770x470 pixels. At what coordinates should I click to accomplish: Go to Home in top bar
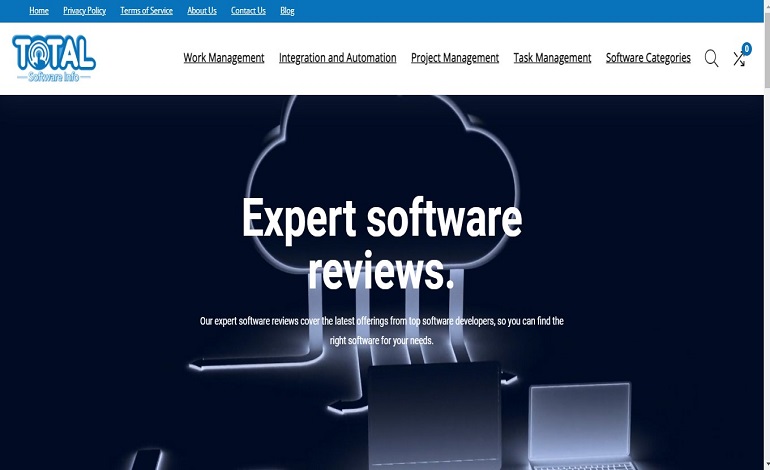click(x=39, y=11)
